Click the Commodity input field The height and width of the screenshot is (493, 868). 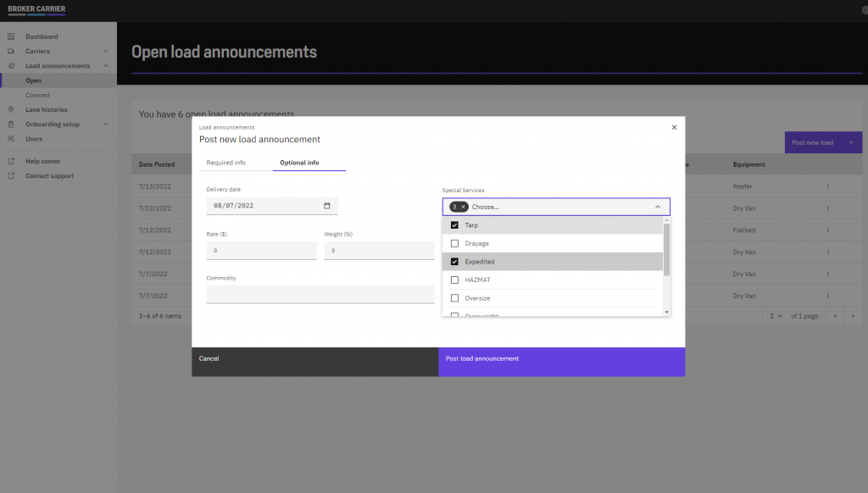coord(320,295)
